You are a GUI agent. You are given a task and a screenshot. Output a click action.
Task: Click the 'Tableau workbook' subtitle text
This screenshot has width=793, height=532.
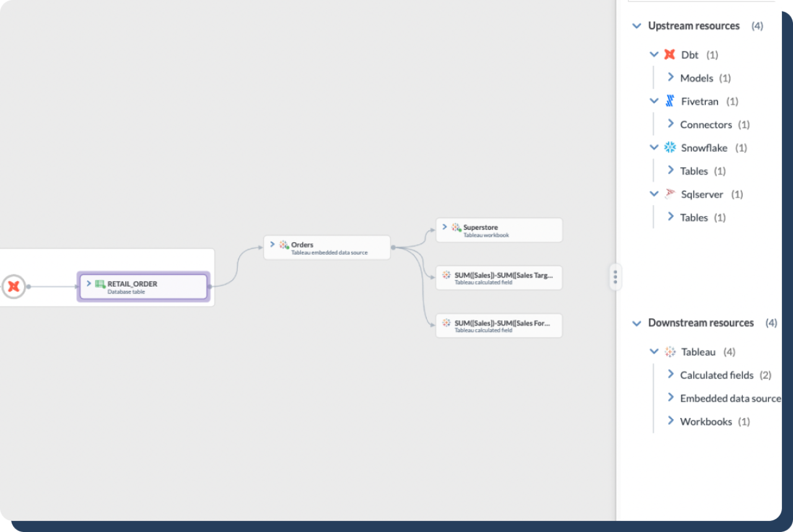click(x=486, y=235)
